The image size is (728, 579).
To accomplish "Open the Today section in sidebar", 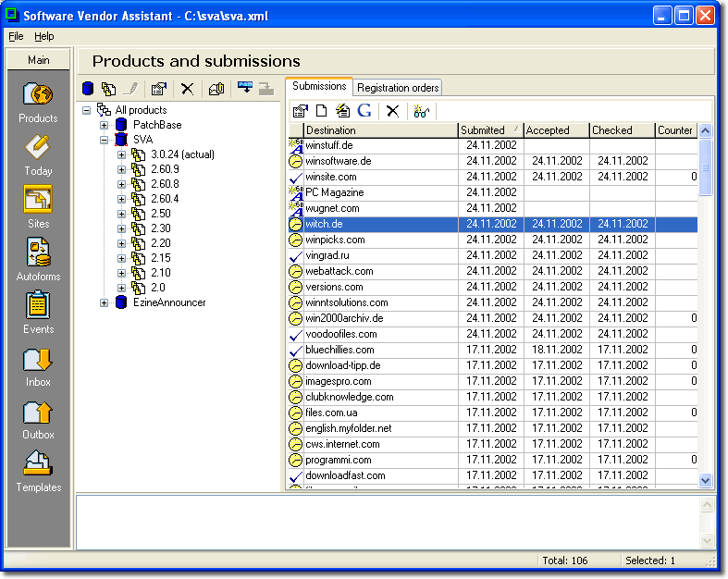I will 38,155.
